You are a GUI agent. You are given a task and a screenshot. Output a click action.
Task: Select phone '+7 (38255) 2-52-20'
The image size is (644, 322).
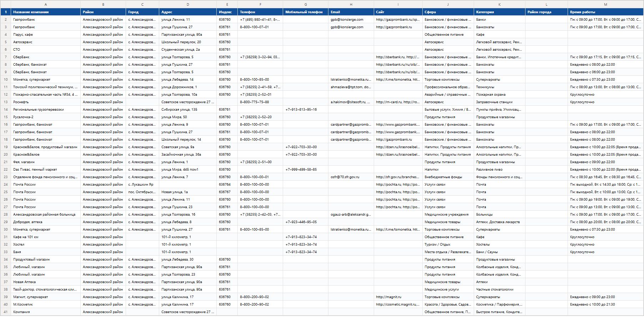point(260,117)
